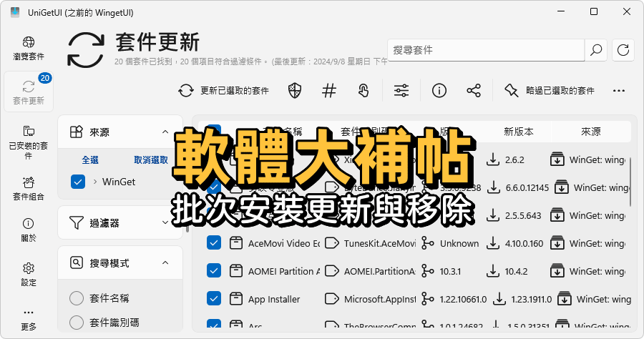Click 更新已選取的套件 update selected button
This screenshot has height=339, width=644.
224,90
